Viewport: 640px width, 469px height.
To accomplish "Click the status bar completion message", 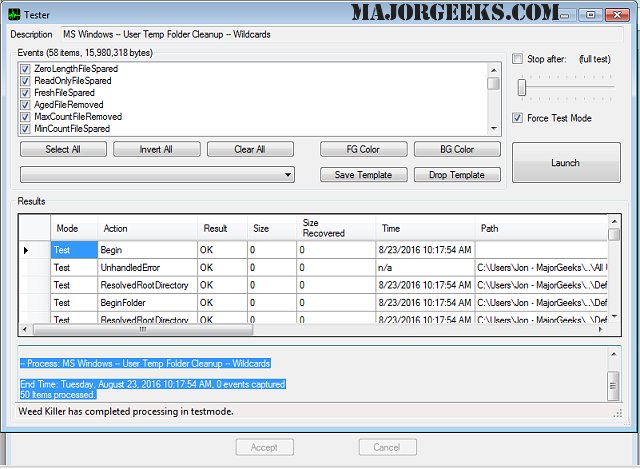I will coord(126,411).
